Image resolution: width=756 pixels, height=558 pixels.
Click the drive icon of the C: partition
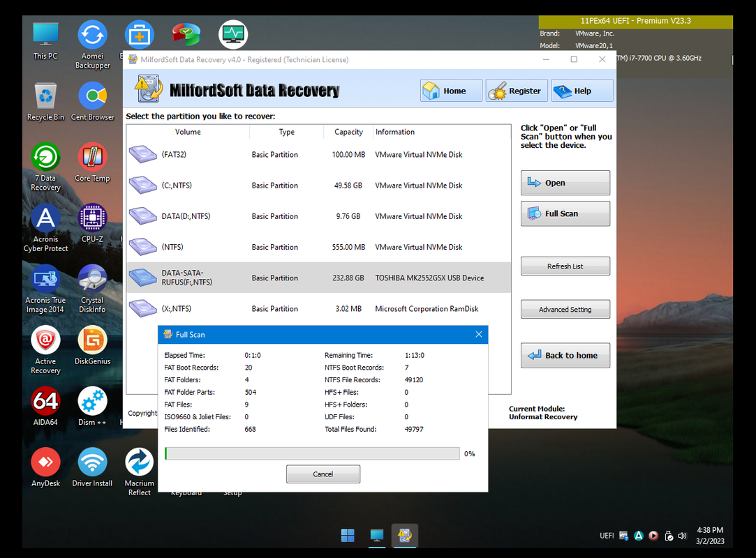142,185
